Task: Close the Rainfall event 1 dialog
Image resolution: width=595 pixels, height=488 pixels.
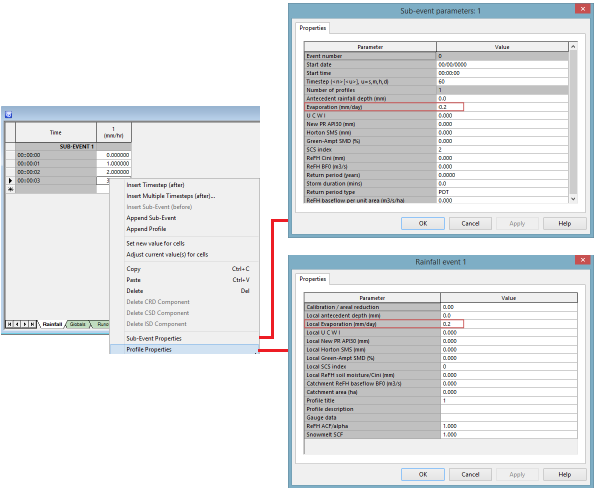Action: point(582,260)
